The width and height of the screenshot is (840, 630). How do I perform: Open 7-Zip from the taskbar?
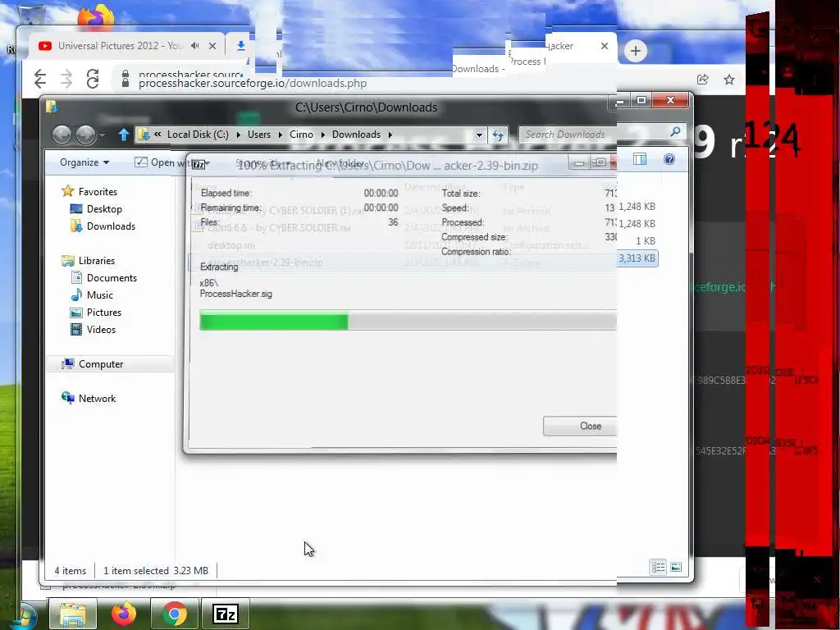(225, 614)
